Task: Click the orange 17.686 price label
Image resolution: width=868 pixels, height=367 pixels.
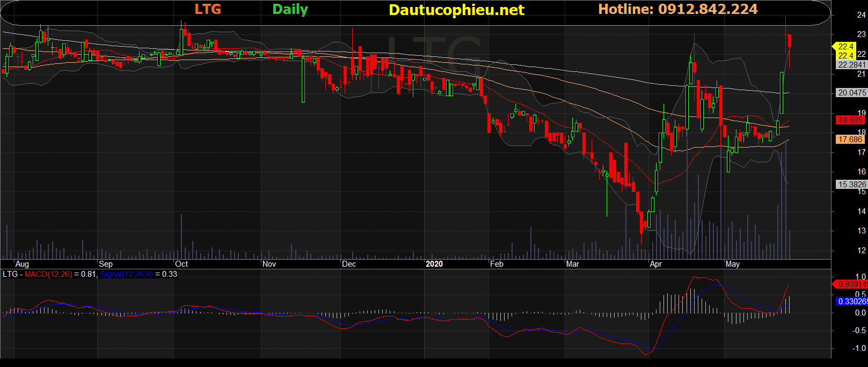Action: tap(850, 140)
